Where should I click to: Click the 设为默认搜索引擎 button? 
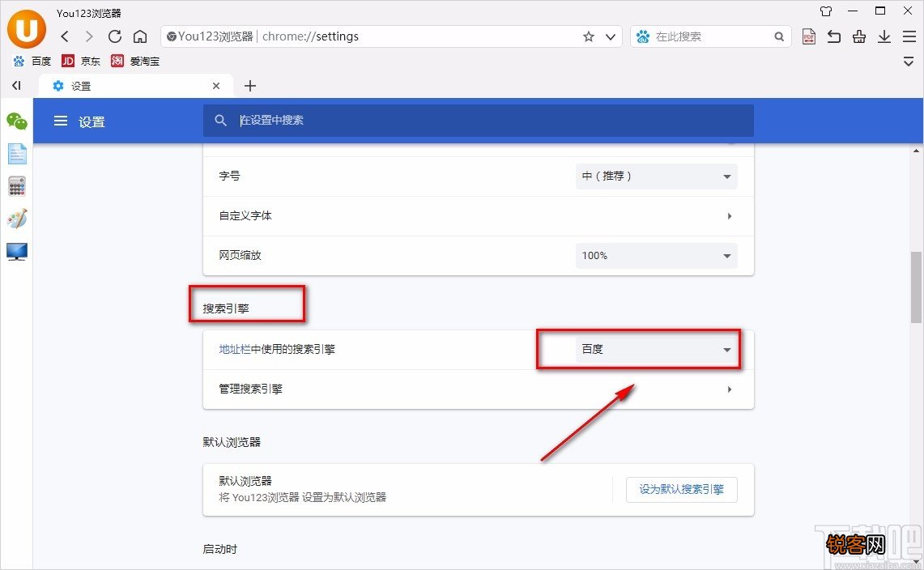pos(681,489)
